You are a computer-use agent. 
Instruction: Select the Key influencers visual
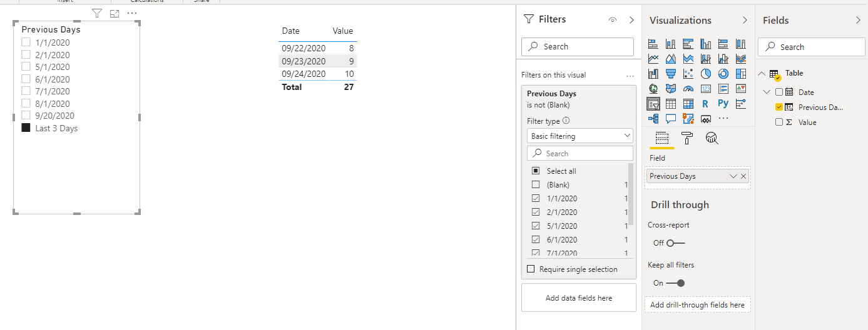(x=741, y=104)
